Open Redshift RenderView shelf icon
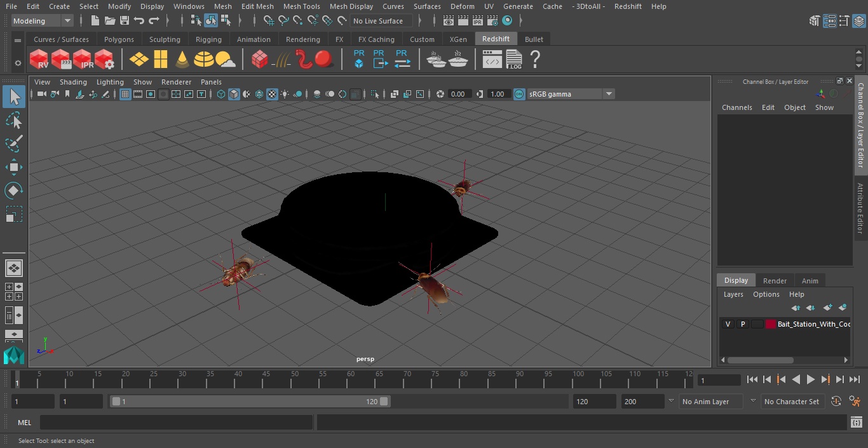 tap(39, 60)
